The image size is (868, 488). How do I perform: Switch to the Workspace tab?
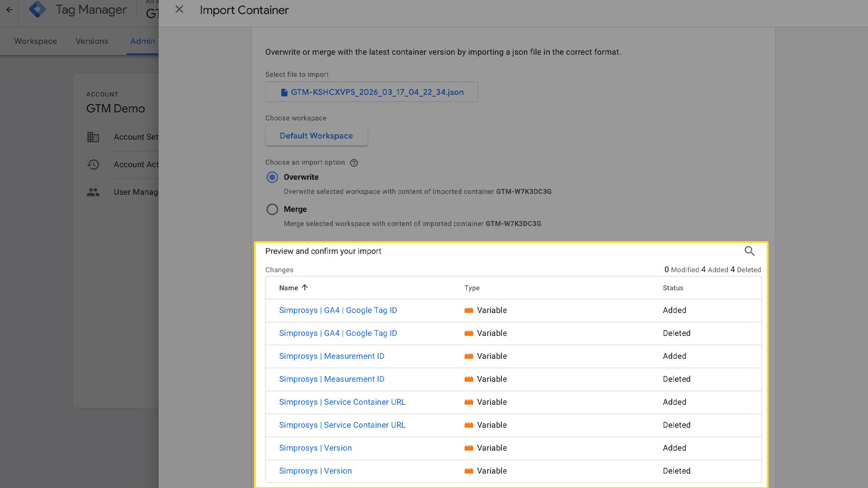click(35, 41)
